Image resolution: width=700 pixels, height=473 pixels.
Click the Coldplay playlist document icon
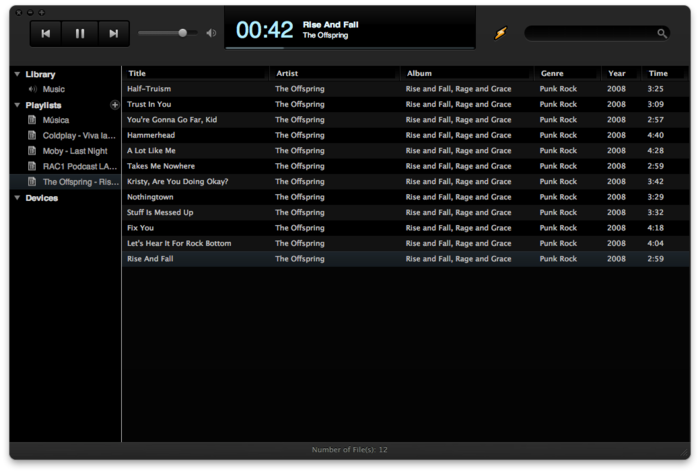32,135
